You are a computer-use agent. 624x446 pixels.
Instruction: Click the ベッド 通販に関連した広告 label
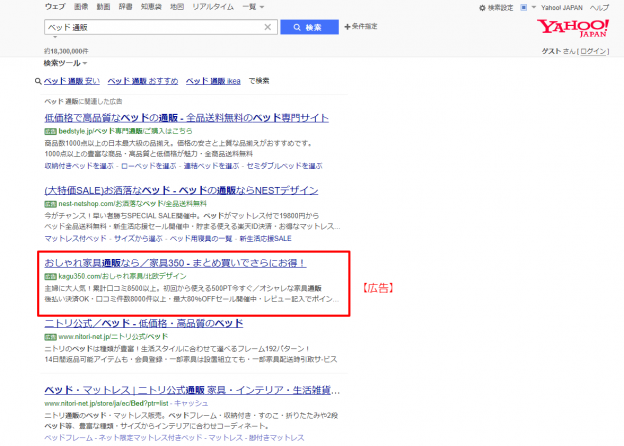click(83, 101)
